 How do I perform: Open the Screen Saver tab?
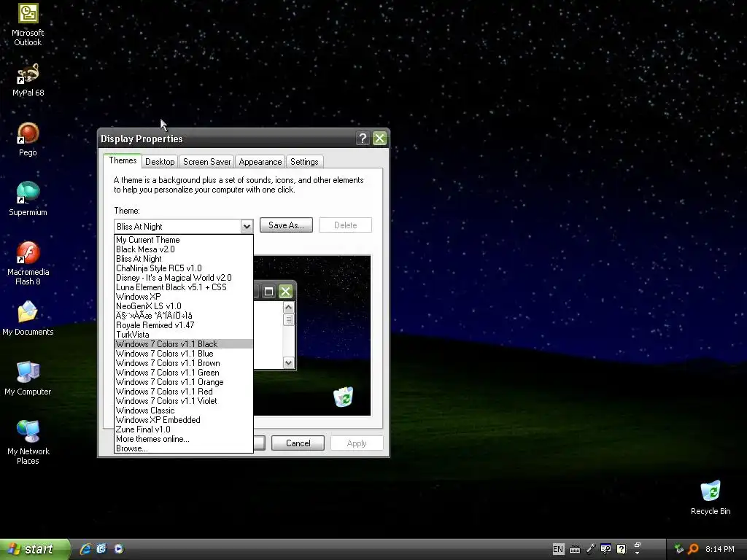coord(206,162)
